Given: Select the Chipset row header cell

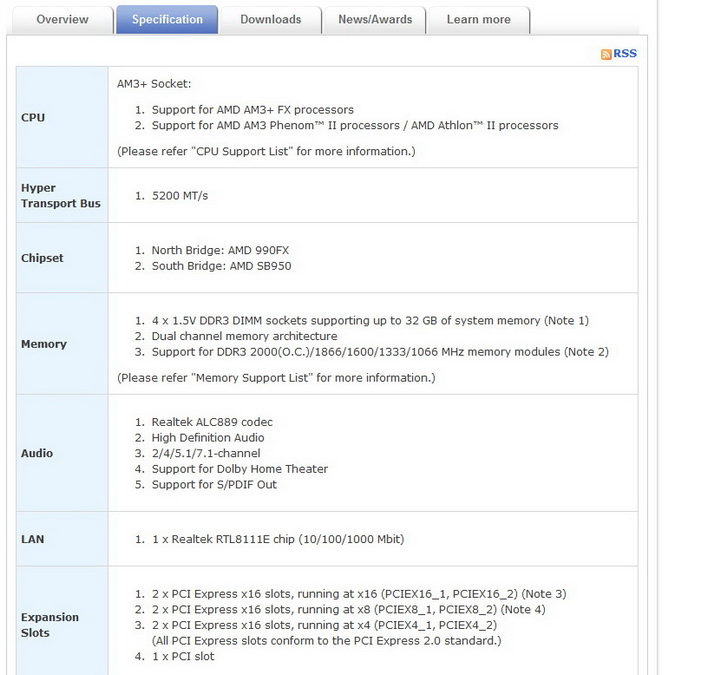Looking at the screenshot, I should [x=61, y=258].
